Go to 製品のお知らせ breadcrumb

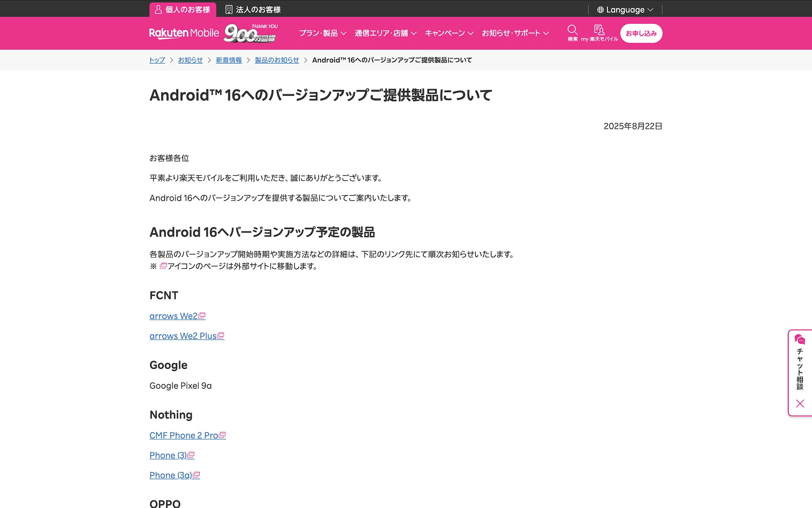pyautogui.click(x=277, y=60)
